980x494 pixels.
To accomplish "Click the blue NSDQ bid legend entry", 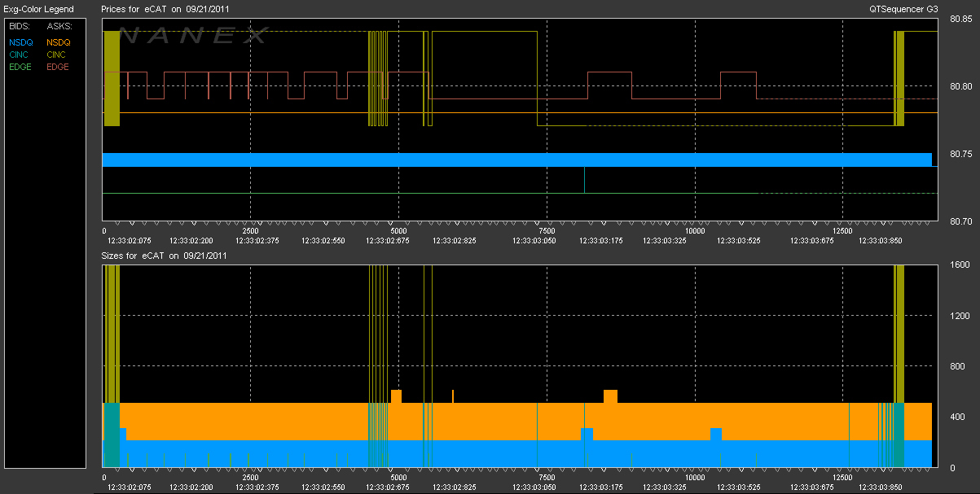I will [x=20, y=42].
